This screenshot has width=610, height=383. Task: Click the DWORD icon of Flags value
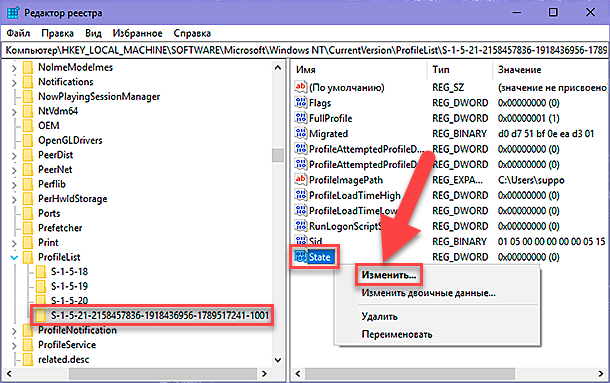tap(301, 102)
